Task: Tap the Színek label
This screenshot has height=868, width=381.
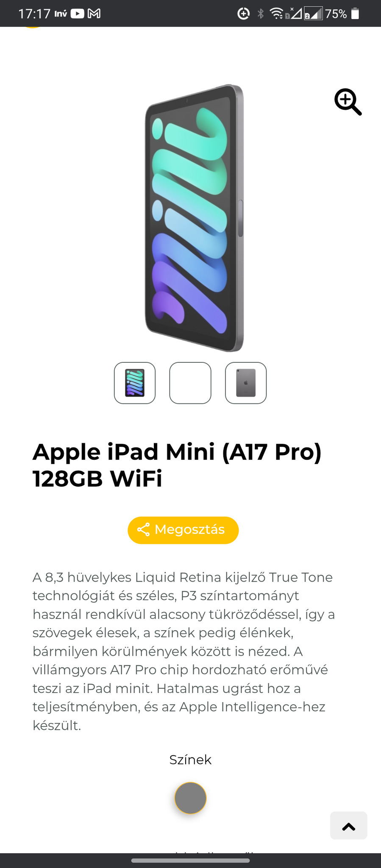Action: tap(190, 759)
